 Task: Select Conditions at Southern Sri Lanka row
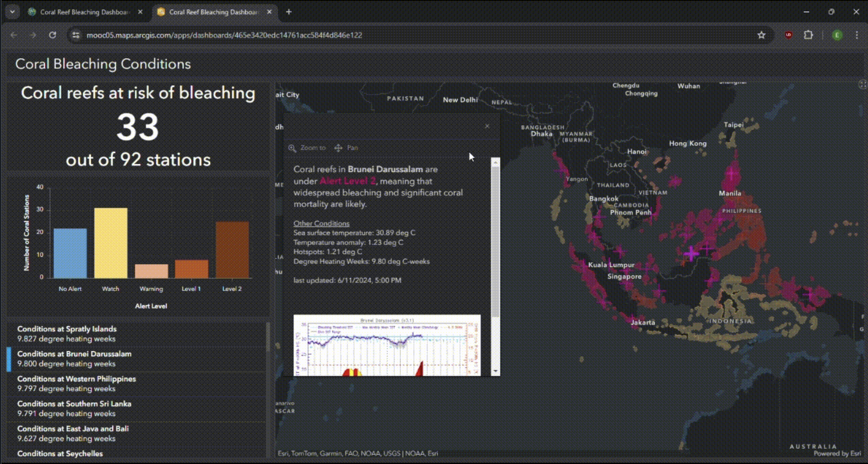(137, 409)
